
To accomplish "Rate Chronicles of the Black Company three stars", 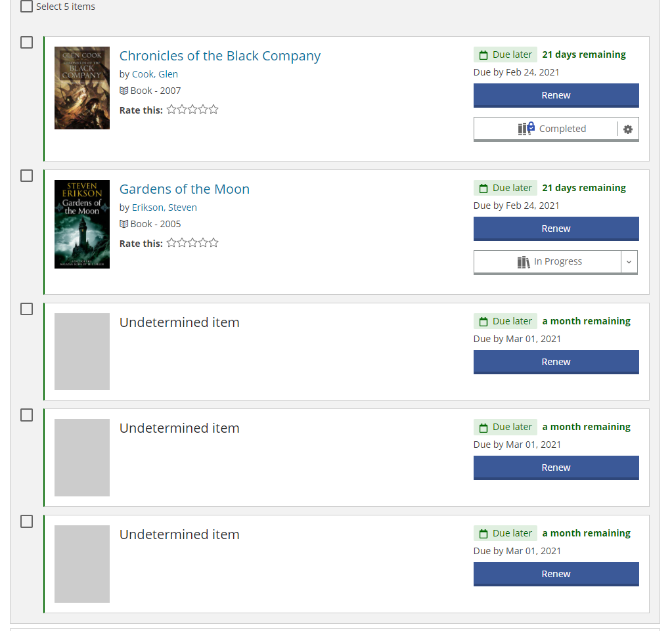I will tap(192, 109).
